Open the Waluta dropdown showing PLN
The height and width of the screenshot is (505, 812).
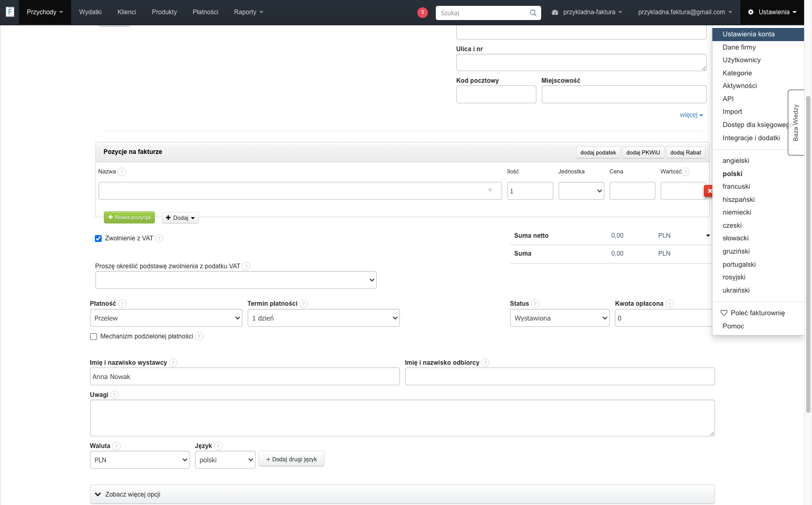click(x=140, y=460)
